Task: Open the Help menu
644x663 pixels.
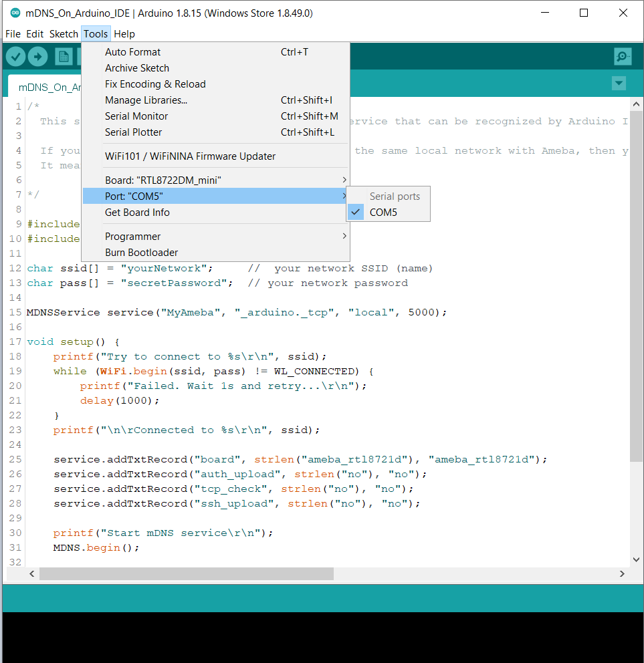Action: (x=124, y=34)
